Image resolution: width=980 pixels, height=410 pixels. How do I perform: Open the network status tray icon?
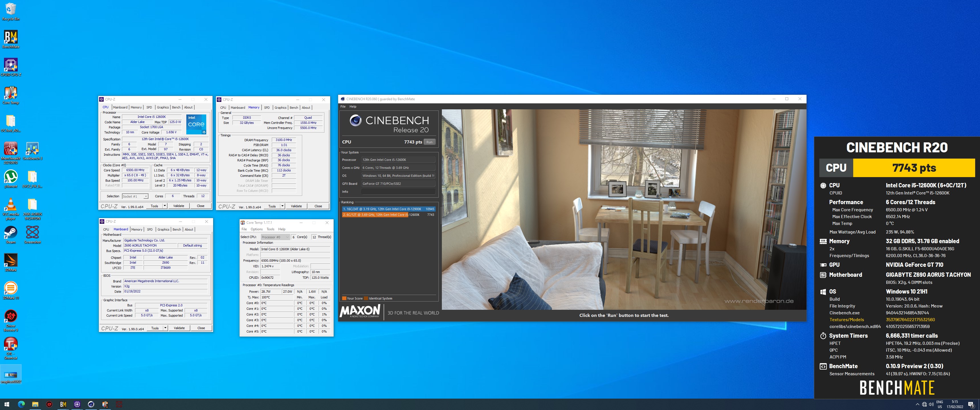924,404
